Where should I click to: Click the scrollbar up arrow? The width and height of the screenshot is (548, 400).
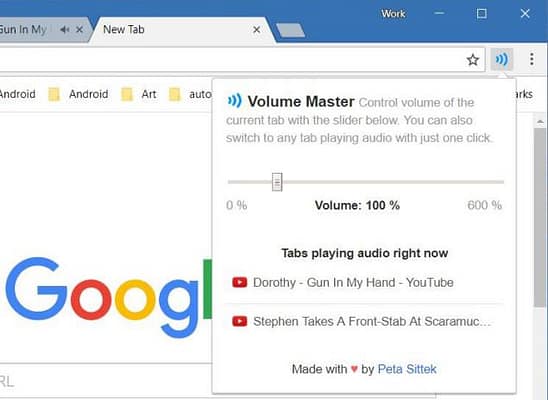[x=540, y=122]
